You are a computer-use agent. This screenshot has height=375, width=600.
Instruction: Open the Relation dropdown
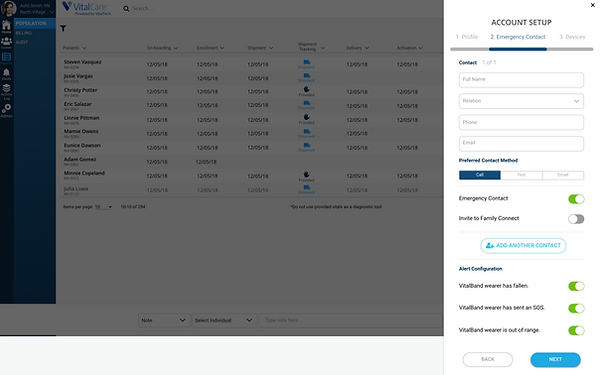(521, 101)
